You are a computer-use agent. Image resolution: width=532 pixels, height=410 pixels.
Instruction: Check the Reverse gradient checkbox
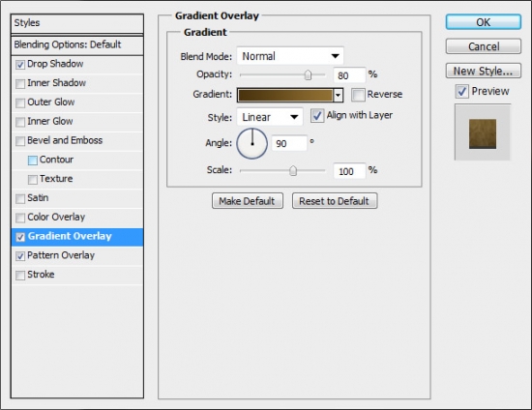pyautogui.click(x=358, y=95)
